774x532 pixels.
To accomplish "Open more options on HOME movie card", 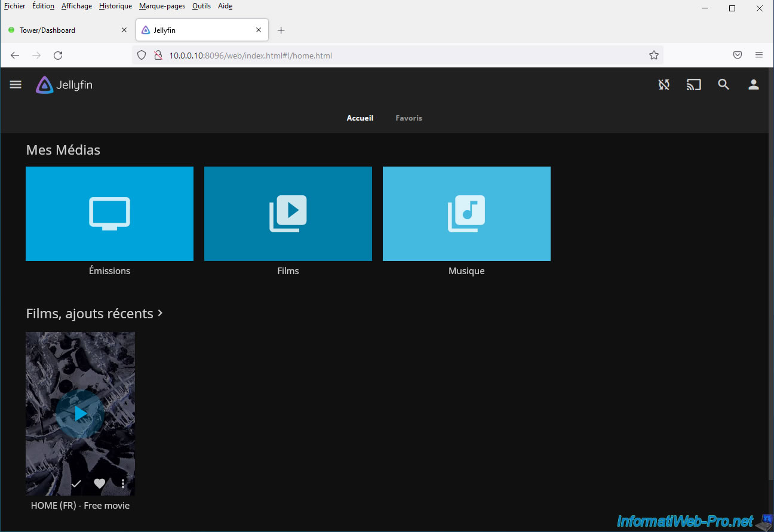I will [123, 484].
